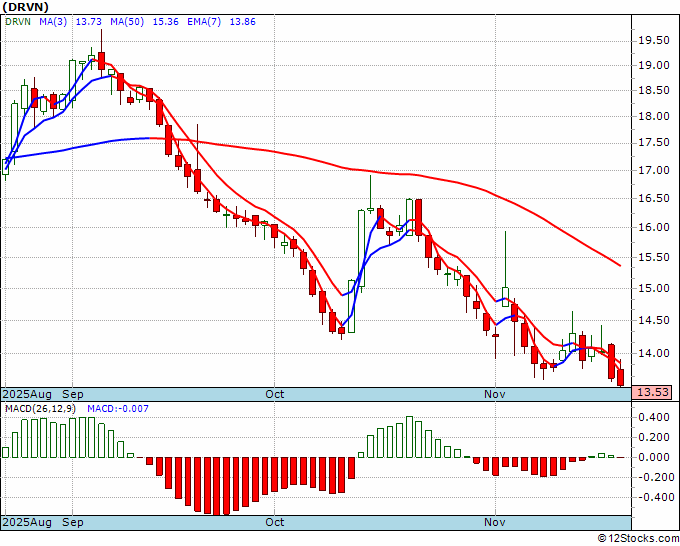This screenshot has height=546, width=680.
Task: Click Sep on the price chart date axis
Action: tap(73, 394)
